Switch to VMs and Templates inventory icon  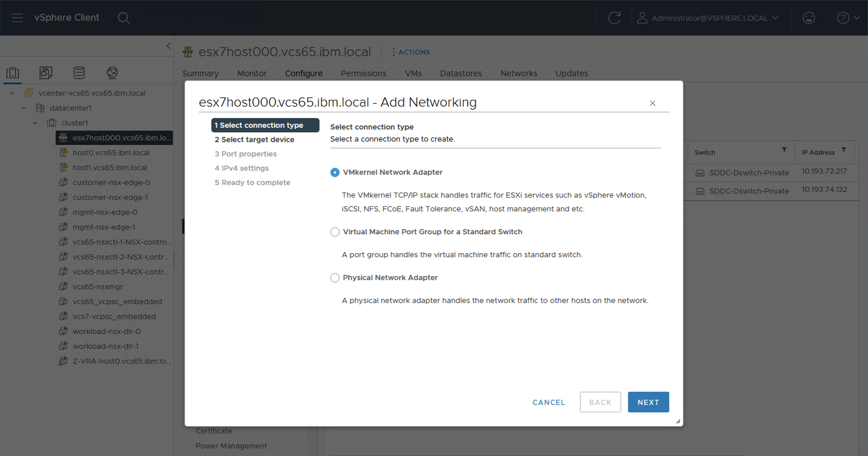46,72
